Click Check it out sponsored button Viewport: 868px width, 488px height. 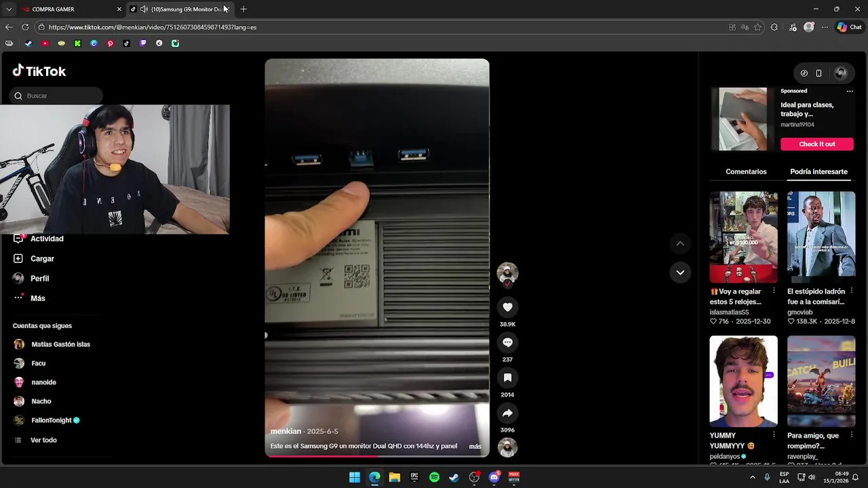tap(816, 144)
